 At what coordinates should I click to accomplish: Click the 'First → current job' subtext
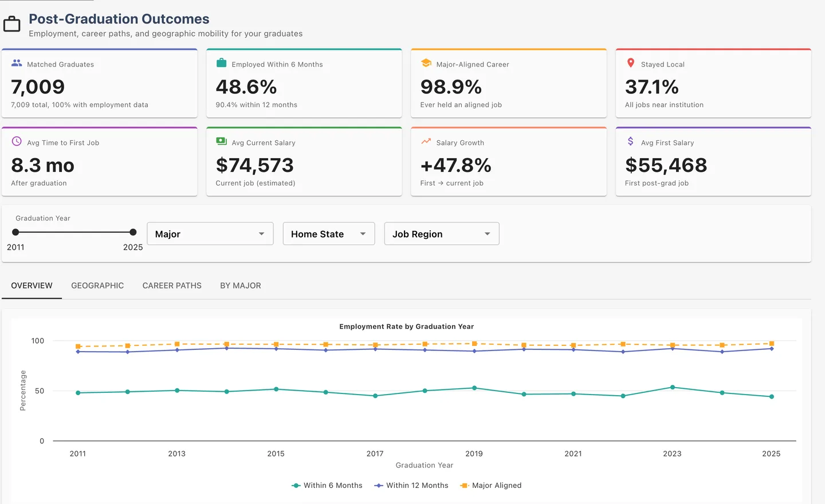pyautogui.click(x=452, y=183)
